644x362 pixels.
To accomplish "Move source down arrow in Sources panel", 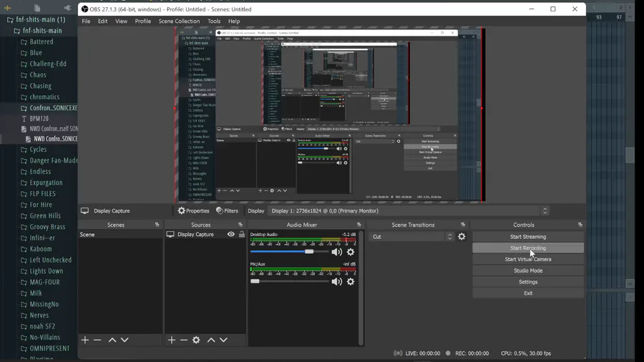I will tap(223, 340).
